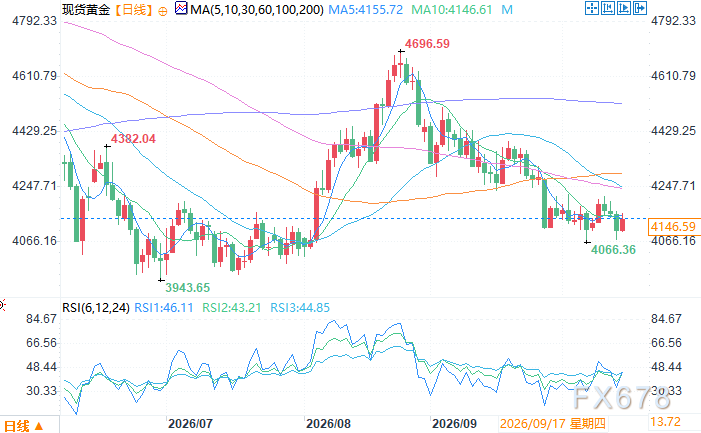Click the orange circle icon beside 日线
Viewport: 701px width, 433px height.
coord(163,12)
